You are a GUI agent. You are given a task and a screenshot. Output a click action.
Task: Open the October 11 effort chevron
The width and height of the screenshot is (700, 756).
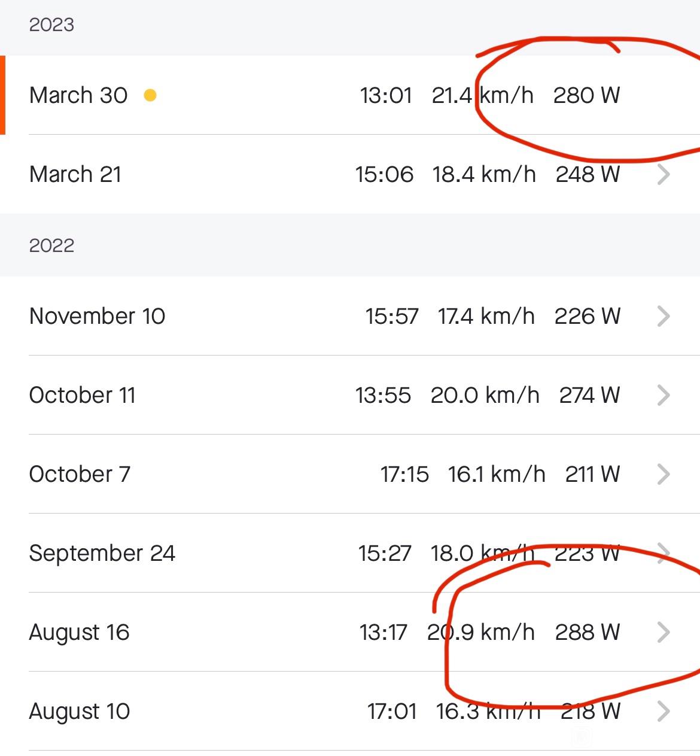(663, 395)
